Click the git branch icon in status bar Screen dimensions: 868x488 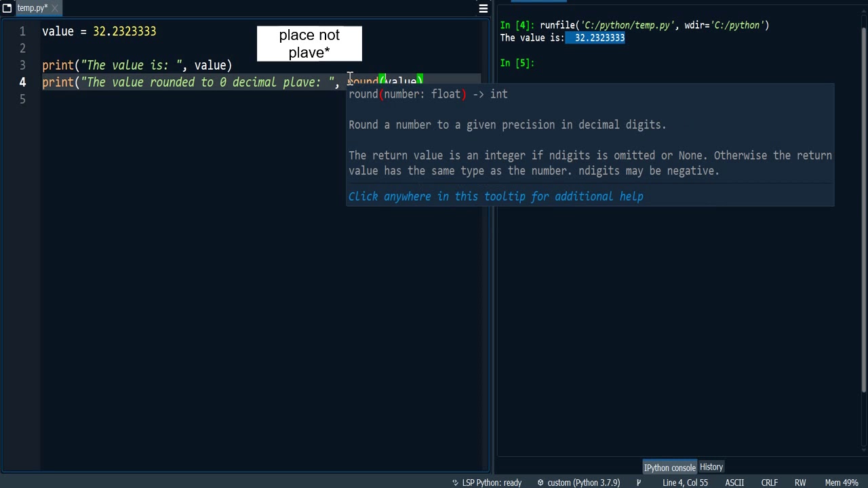tap(638, 483)
